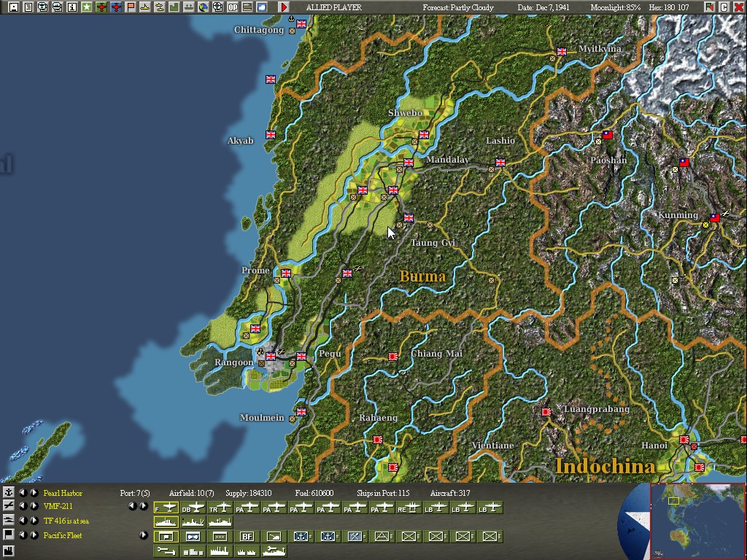The image size is (747, 560).
Task: Go to previous air group before VMF-211
Action: [x=23, y=506]
